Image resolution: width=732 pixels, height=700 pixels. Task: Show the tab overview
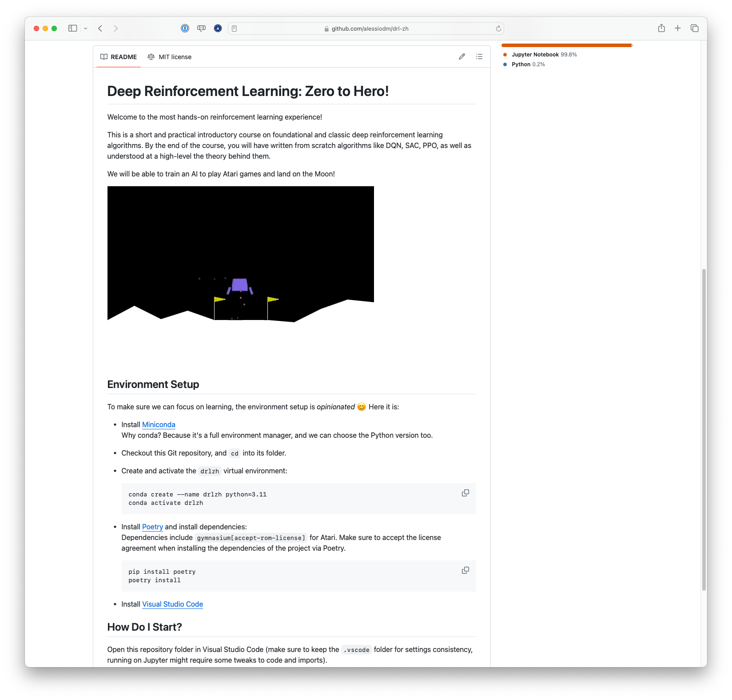click(x=694, y=28)
